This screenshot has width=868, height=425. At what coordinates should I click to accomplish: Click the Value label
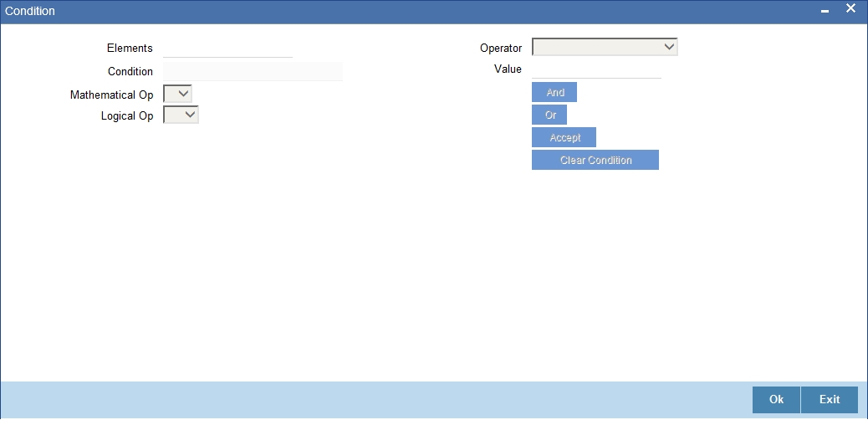[508, 69]
